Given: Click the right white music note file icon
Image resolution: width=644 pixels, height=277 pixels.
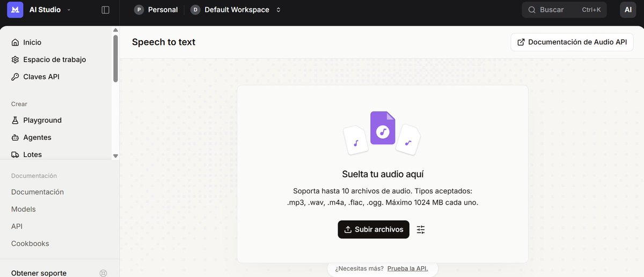Looking at the screenshot, I should 408,140.
